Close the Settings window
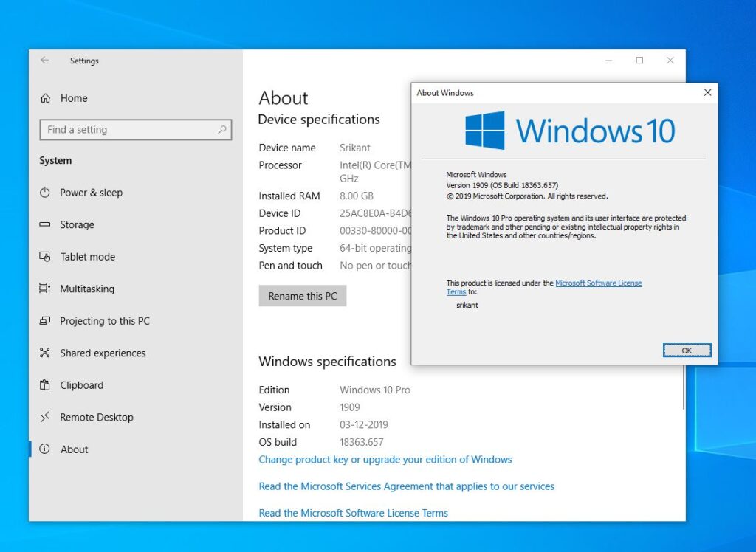This screenshot has width=756, height=552. (670, 61)
